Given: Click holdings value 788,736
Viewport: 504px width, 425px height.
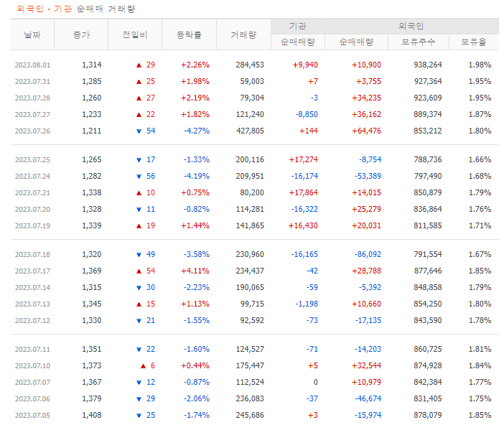Looking at the screenshot, I should (428, 159).
